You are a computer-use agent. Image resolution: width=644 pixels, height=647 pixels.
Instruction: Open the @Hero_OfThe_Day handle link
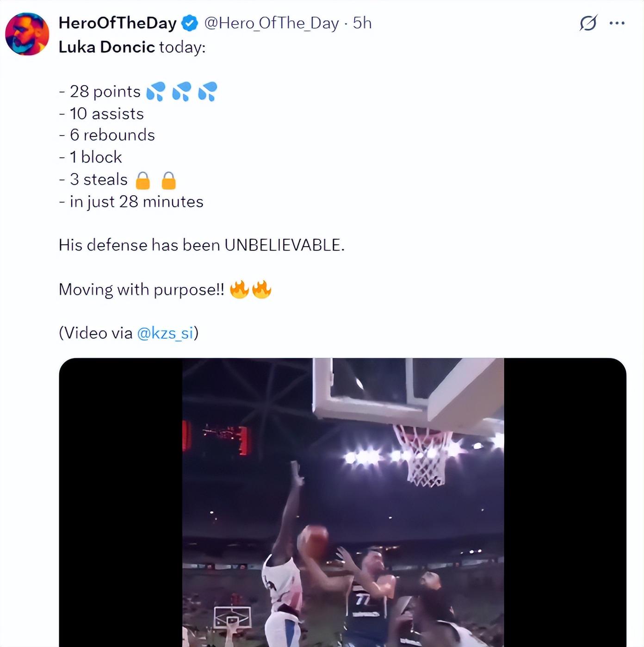[272, 23]
